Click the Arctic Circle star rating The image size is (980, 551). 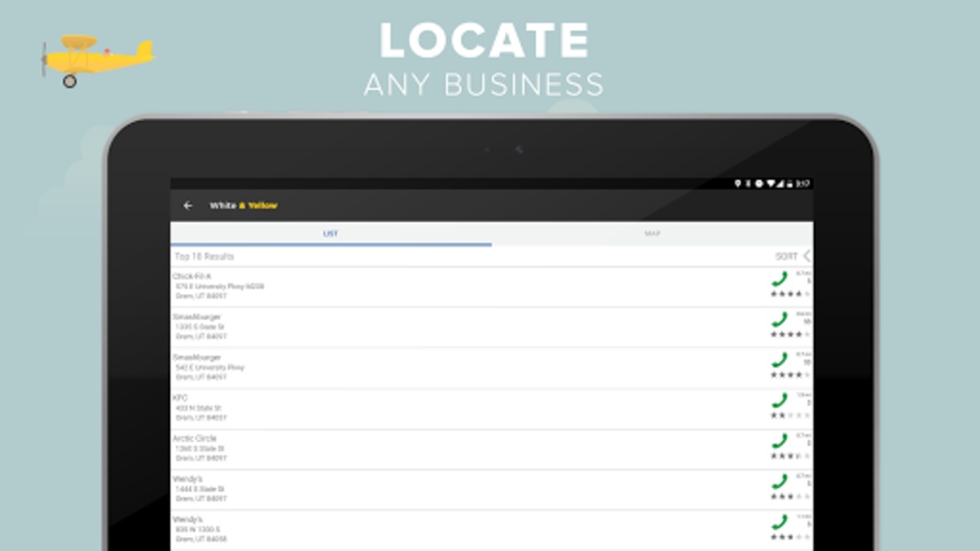(x=791, y=456)
